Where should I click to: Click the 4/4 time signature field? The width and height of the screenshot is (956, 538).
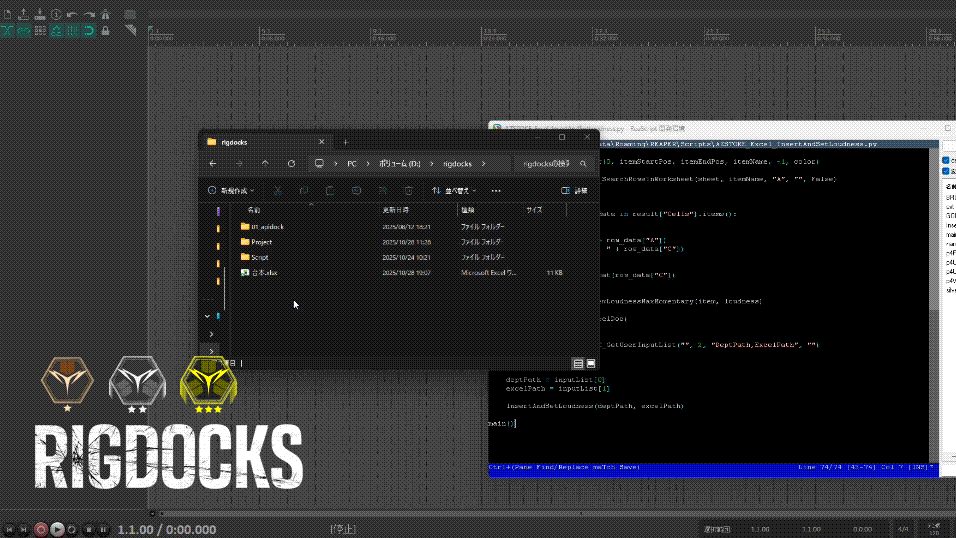click(903, 529)
